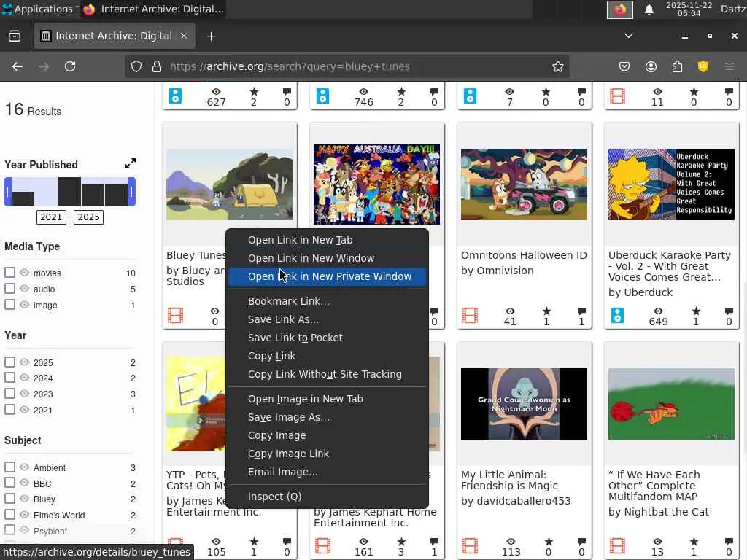Click the 2021 start year input field
Image resolution: width=747 pixels, height=560 pixels.
coord(51,217)
